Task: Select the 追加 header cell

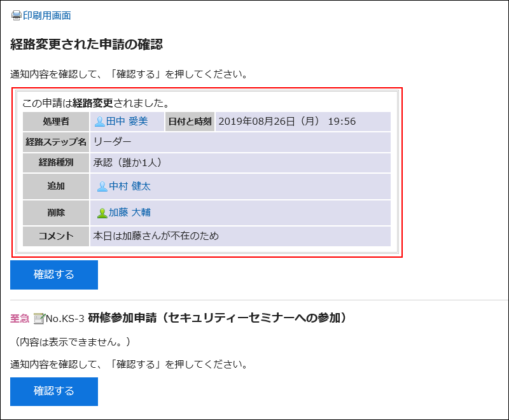Action: coord(56,186)
